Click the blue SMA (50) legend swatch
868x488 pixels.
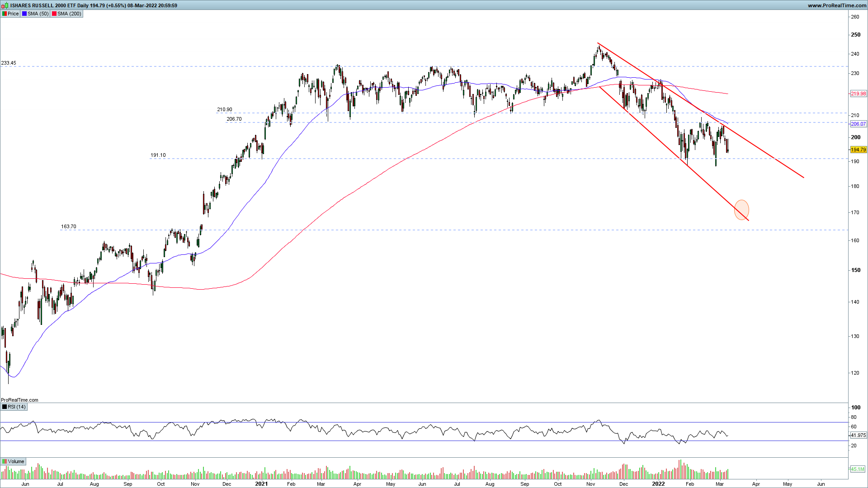click(24, 14)
